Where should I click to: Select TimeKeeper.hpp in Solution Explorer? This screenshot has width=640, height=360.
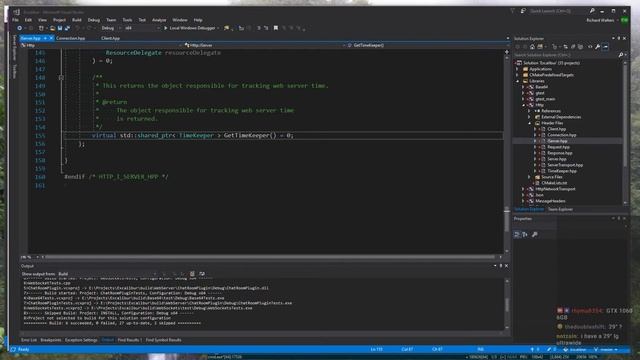coord(562,171)
